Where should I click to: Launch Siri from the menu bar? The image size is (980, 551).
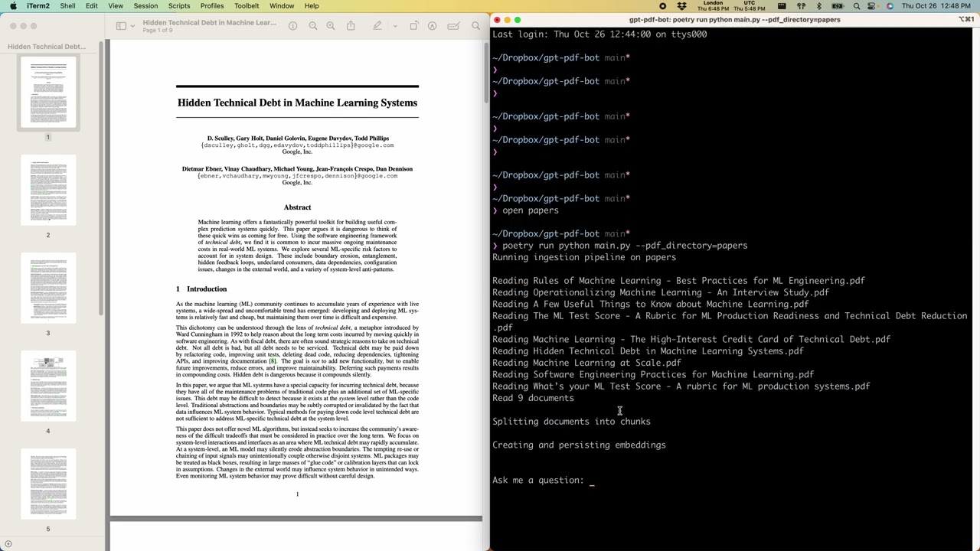(890, 6)
